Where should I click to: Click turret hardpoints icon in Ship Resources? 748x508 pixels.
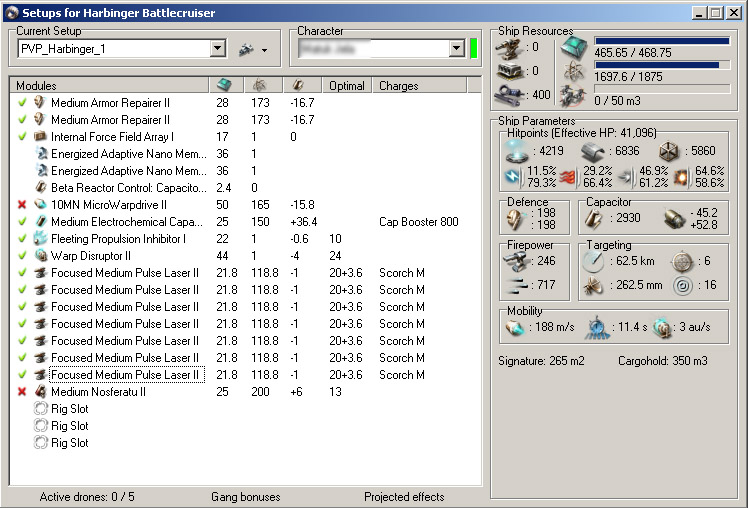[x=509, y=48]
